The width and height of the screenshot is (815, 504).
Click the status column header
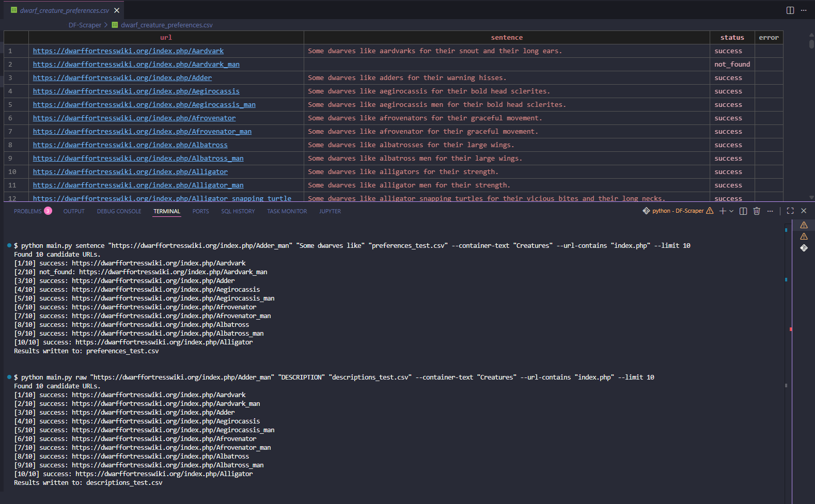[x=732, y=37]
